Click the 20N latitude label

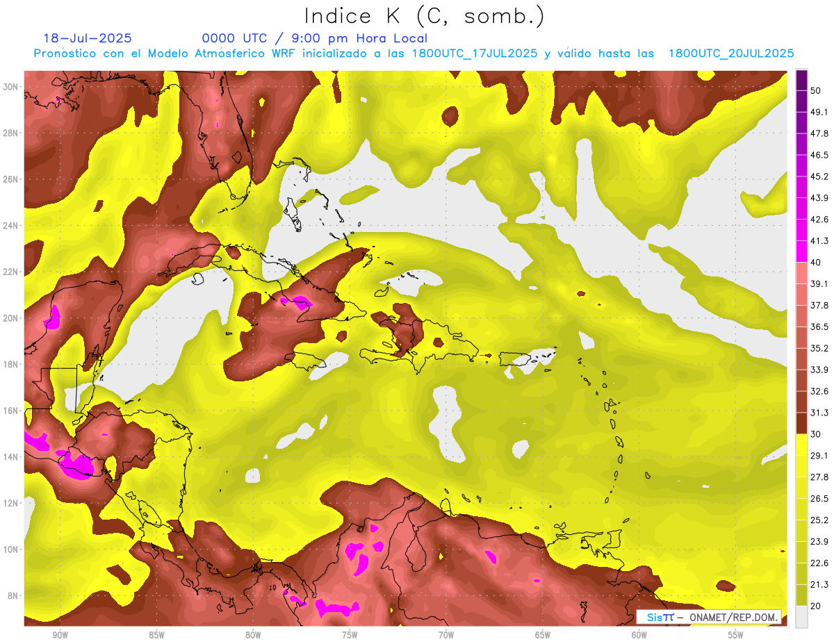coord(10,318)
